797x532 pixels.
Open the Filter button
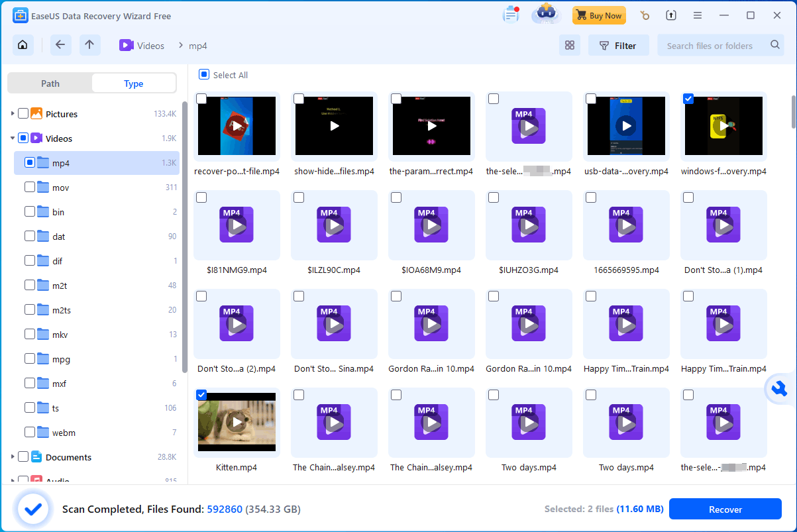coord(618,46)
